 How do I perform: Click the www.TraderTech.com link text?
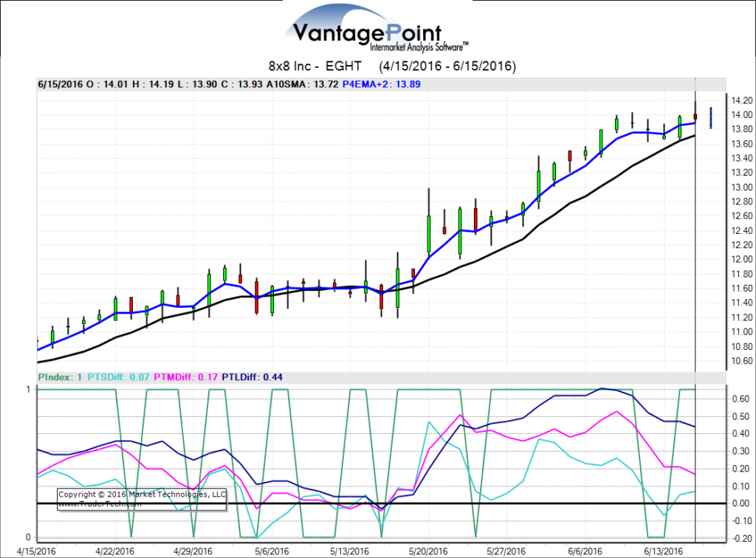click(100, 504)
